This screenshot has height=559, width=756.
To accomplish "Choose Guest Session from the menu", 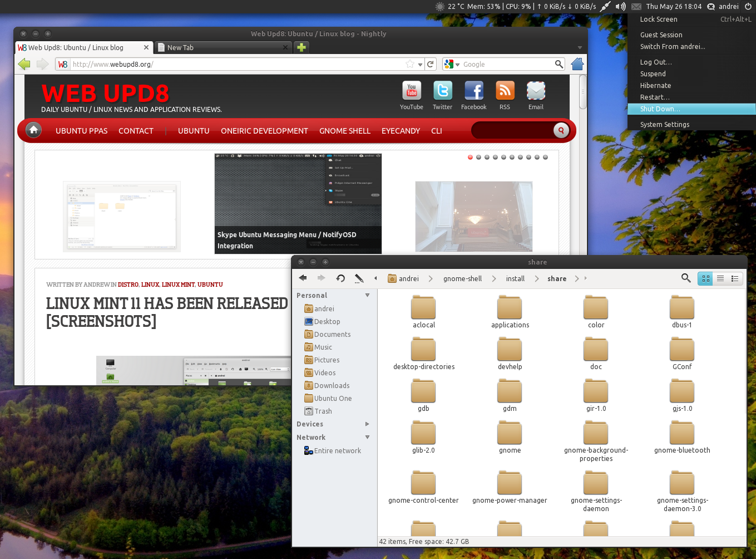I will click(x=691, y=35).
